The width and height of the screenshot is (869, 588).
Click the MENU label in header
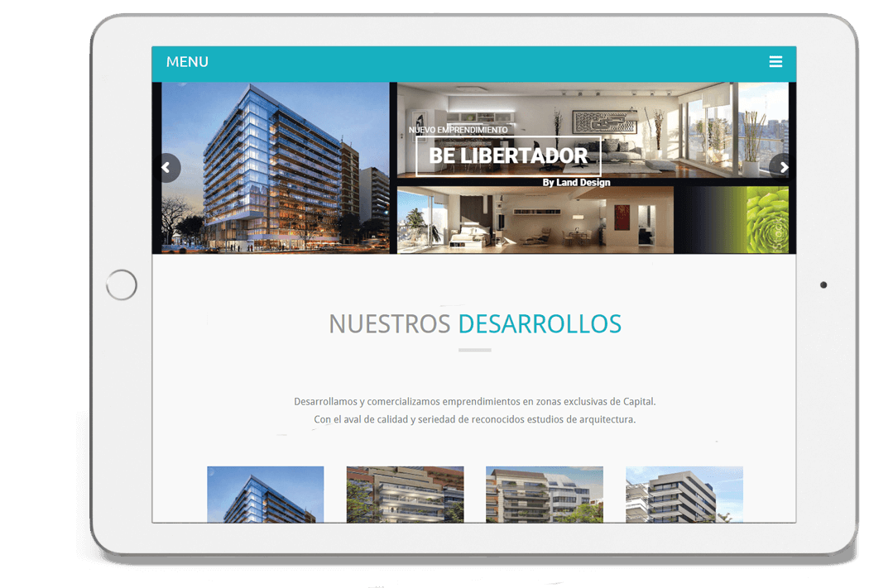(x=187, y=61)
